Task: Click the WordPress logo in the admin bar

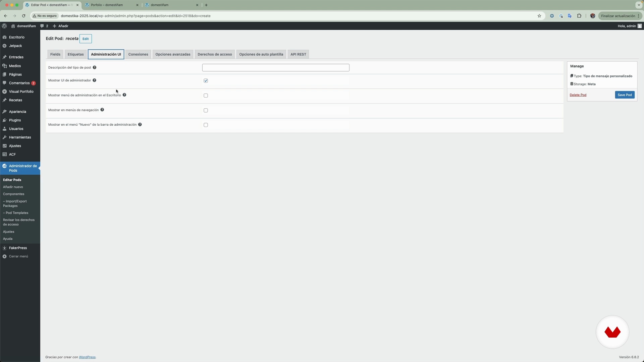Action: [4, 26]
